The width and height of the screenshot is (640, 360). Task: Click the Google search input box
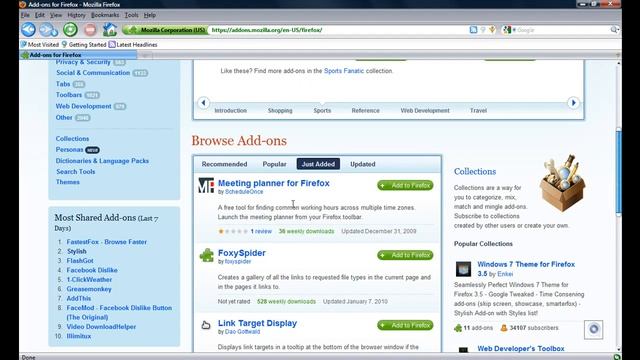coord(563,30)
